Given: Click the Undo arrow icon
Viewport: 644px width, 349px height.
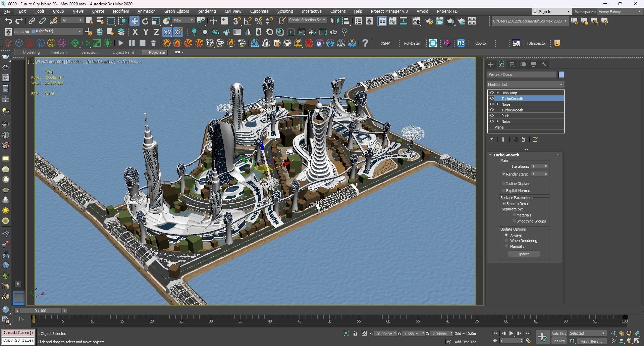Looking at the screenshot, I should [x=8, y=21].
